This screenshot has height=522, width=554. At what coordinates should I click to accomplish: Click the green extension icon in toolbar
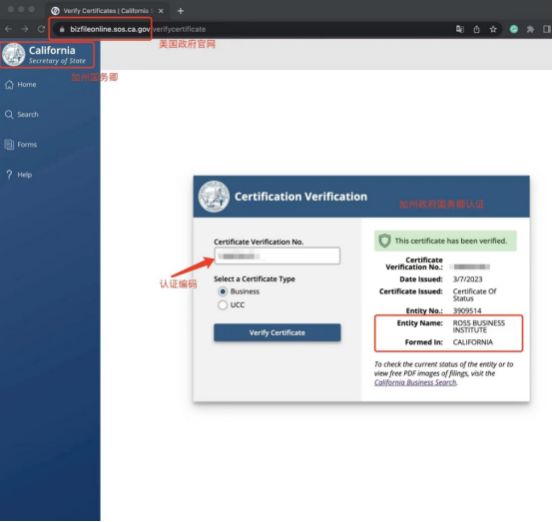[514, 29]
